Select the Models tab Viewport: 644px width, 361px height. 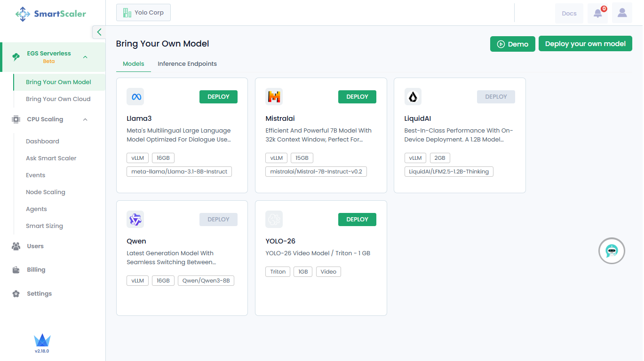(x=134, y=64)
